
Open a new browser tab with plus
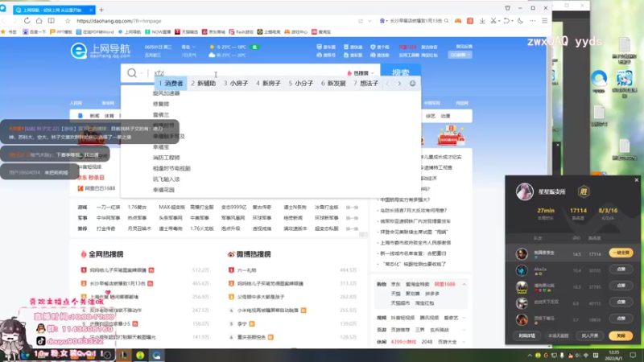point(101,10)
